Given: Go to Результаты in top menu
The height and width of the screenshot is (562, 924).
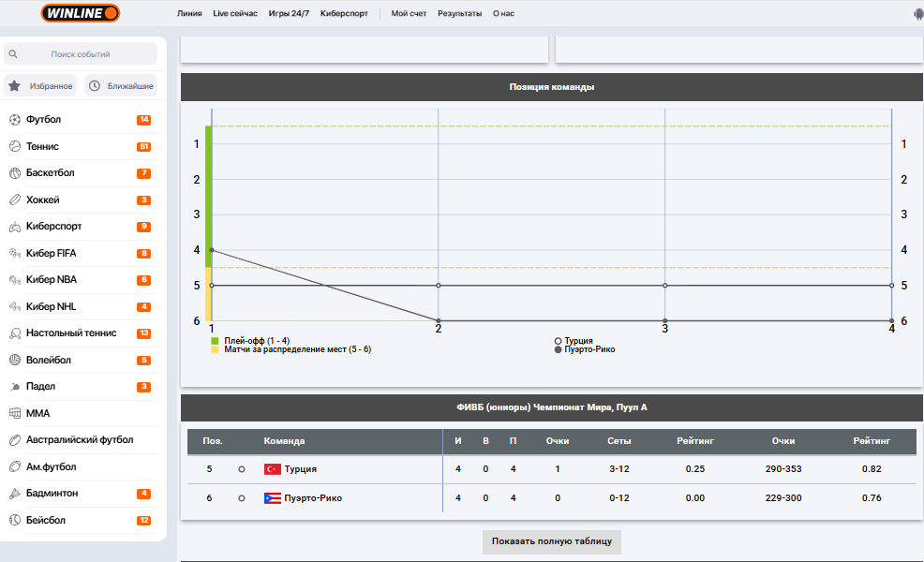Looking at the screenshot, I should coord(460,14).
